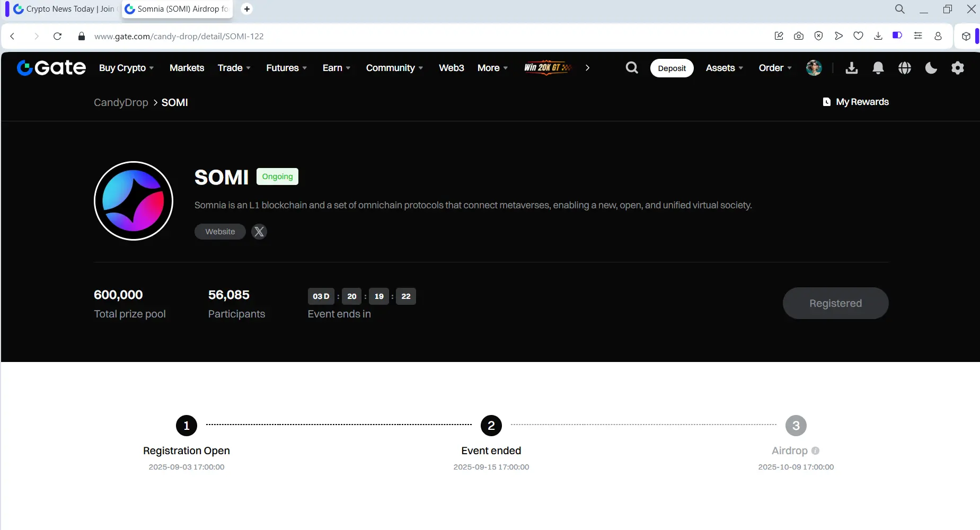Viewport: 980px width, 530px height.
Task: Switch to Crypto News Today tab
Action: click(x=64, y=9)
